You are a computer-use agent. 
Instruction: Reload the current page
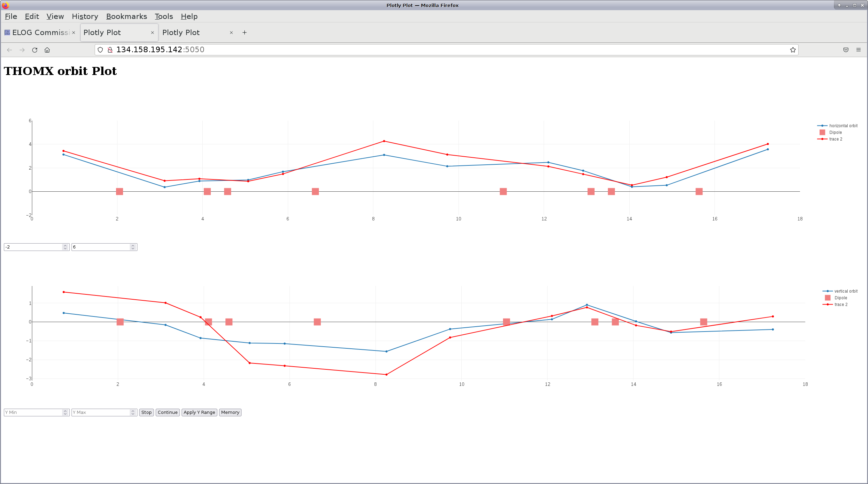[34, 50]
